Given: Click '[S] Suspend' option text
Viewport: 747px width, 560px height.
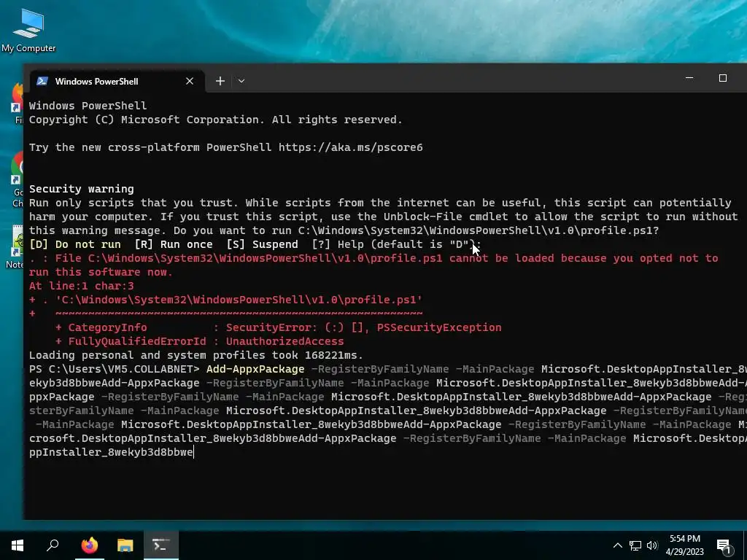Looking at the screenshot, I should click(263, 244).
